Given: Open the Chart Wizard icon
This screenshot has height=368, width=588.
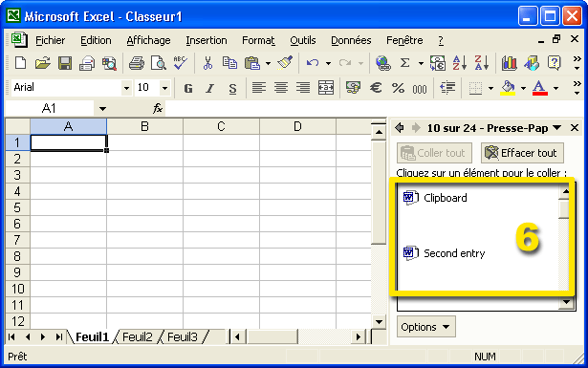Looking at the screenshot, I should click(x=509, y=63).
